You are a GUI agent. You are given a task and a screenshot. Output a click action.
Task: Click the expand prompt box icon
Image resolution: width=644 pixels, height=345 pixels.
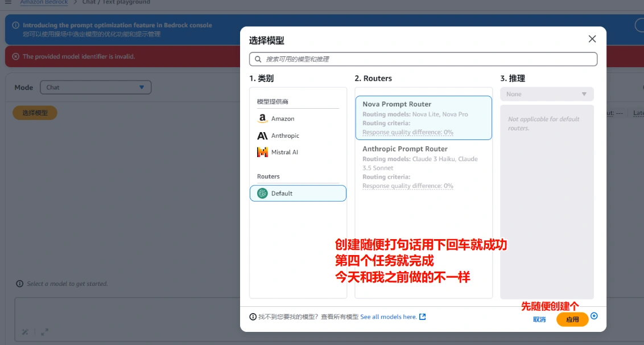(x=44, y=332)
